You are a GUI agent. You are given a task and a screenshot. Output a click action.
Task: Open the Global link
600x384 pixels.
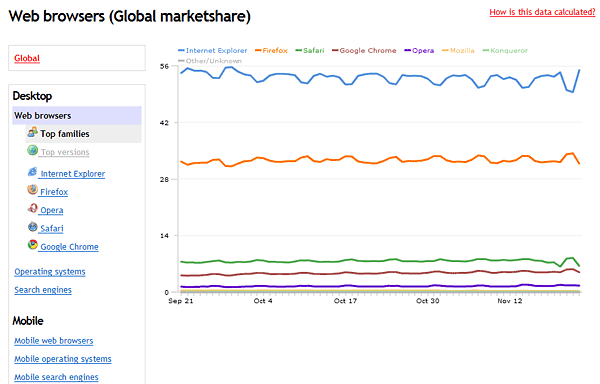pos(27,58)
